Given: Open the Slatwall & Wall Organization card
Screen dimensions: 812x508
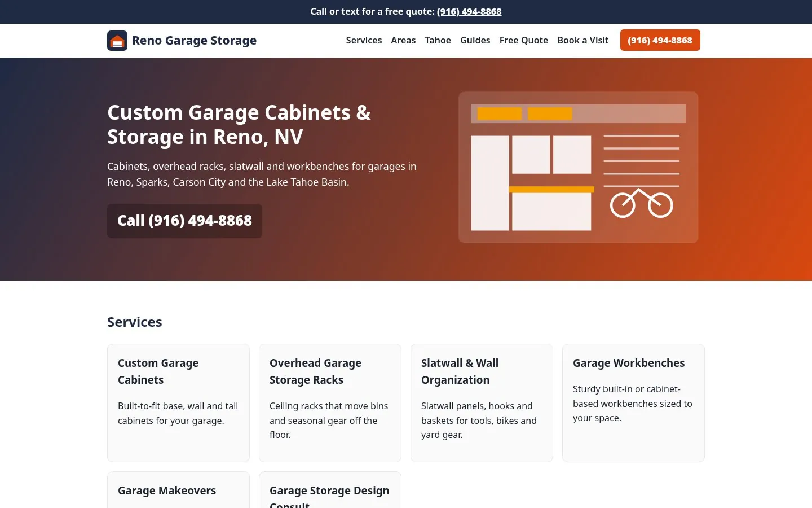Looking at the screenshot, I should [482, 403].
